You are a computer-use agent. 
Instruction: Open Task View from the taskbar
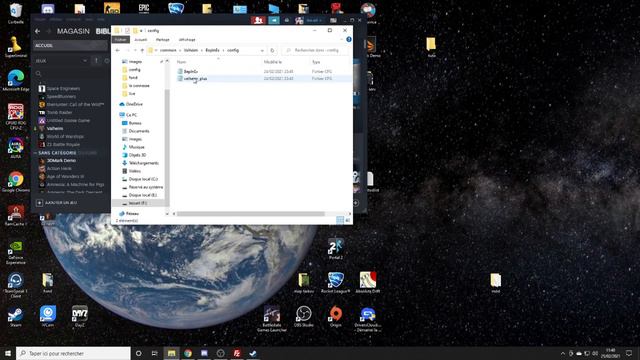point(155,353)
